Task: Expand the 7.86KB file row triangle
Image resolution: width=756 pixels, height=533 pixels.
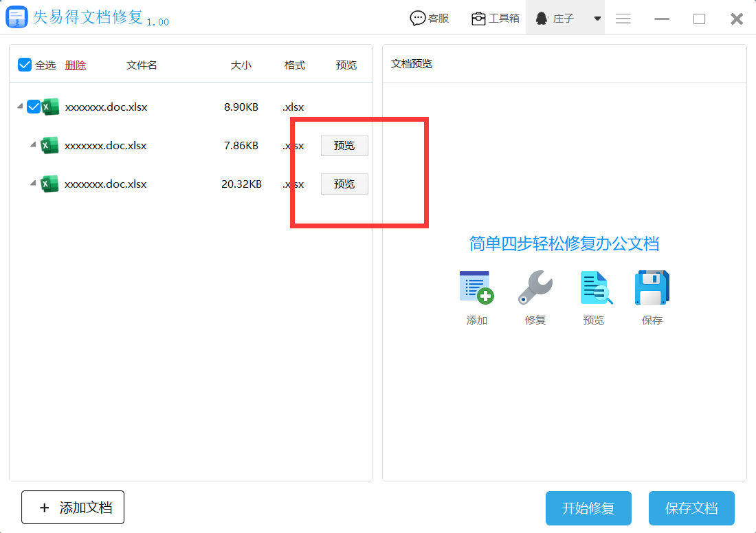Action: coord(33,144)
